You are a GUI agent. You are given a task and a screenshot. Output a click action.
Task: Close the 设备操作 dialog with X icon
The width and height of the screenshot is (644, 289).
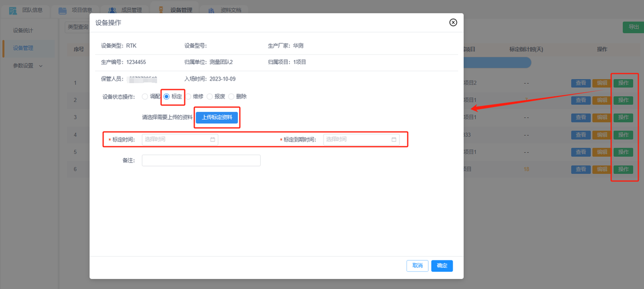pyautogui.click(x=453, y=23)
